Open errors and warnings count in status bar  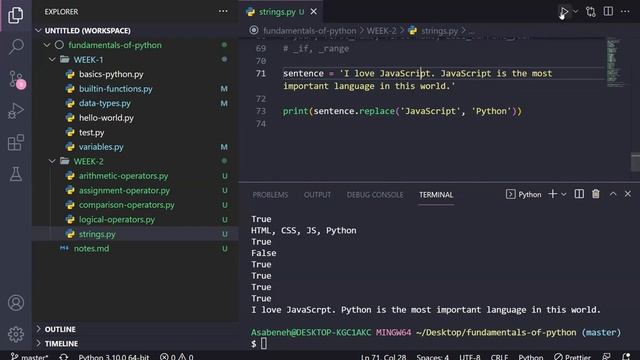click(x=176, y=356)
